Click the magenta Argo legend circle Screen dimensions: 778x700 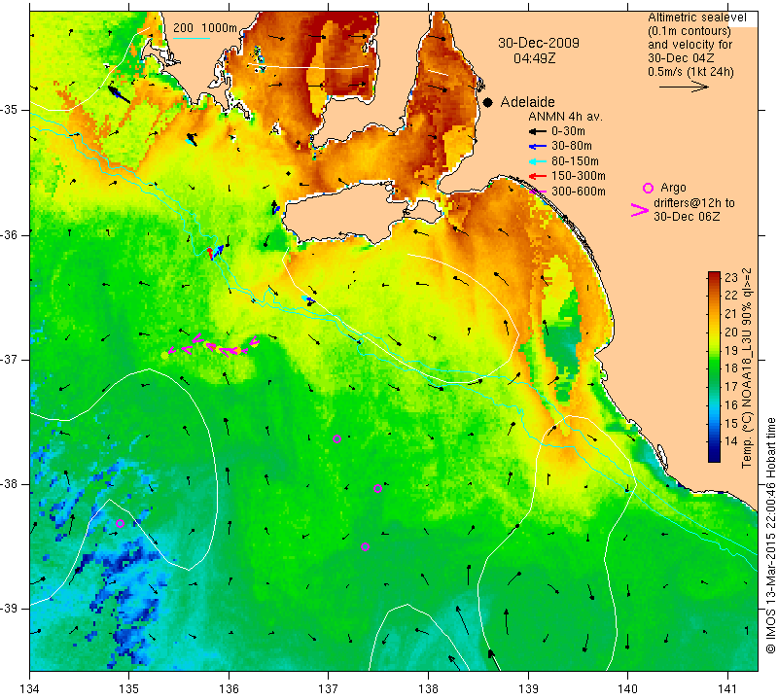pyautogui.click(x=648, y=188)
